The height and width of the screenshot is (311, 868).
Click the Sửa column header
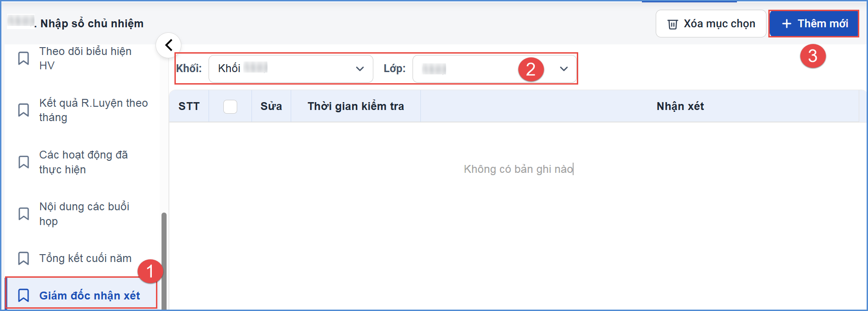[271, 106]
